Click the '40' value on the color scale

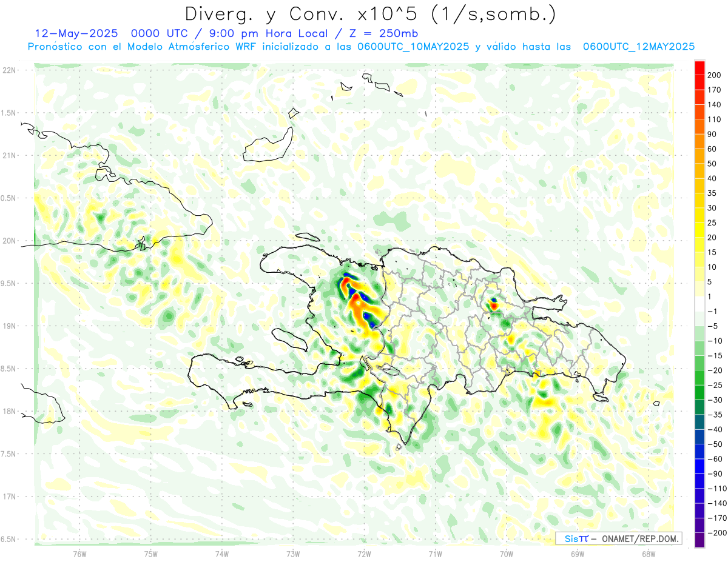712,178
